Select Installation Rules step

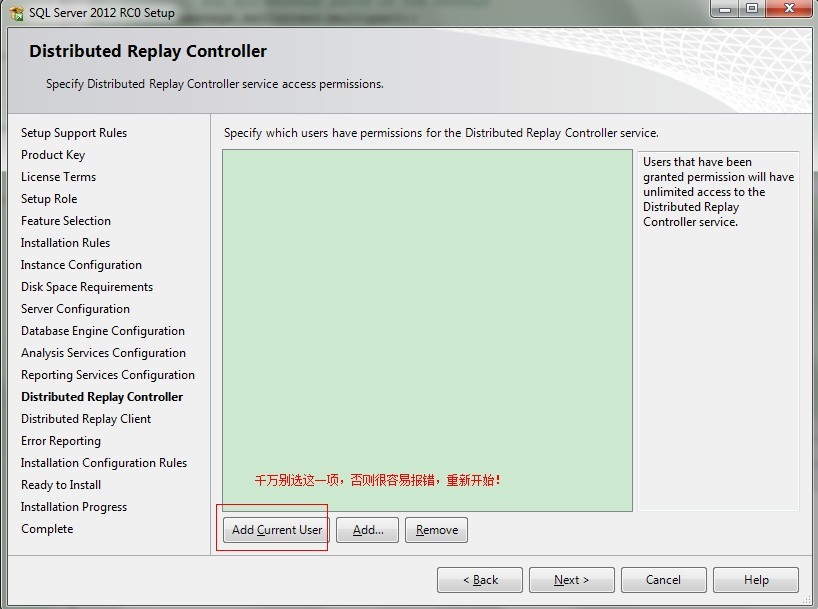tap(65, 243)
